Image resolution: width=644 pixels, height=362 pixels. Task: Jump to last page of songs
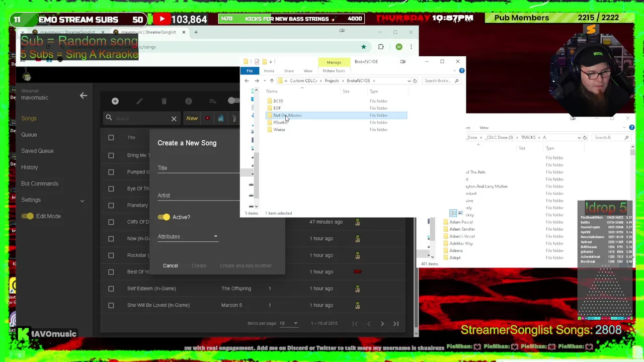pos(396,324)
